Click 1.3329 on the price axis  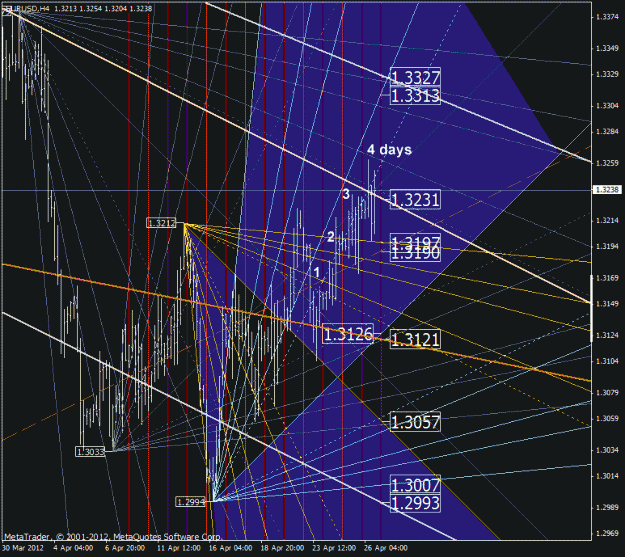[x=607, y=74]
